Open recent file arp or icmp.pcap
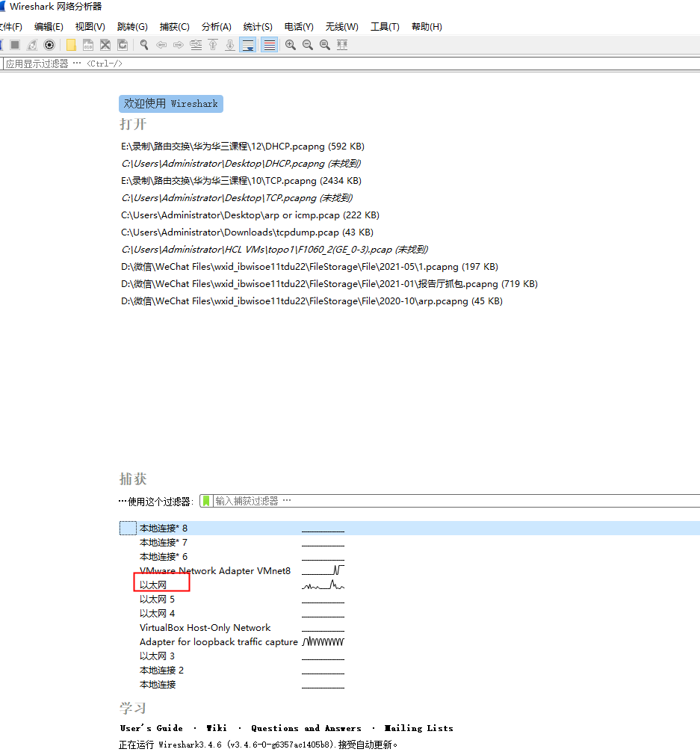The width and height of the screenshot is (700, 752). (250, 215)
